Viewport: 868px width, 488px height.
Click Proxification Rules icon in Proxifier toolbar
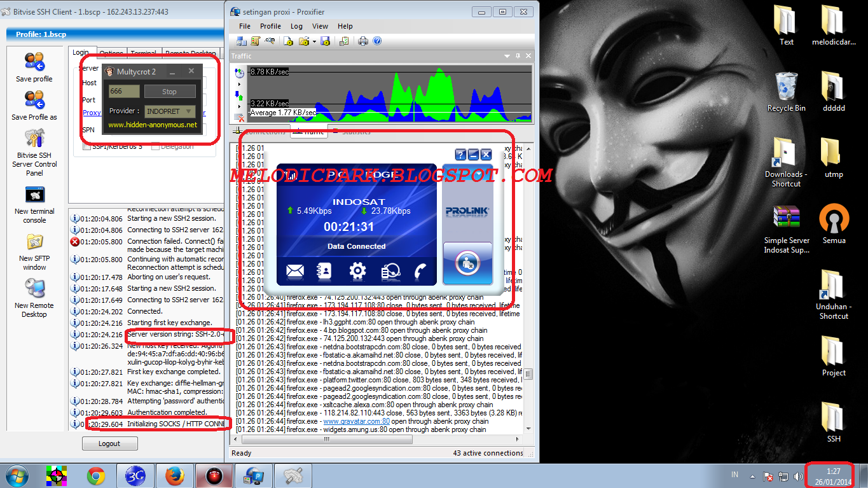pos(255,41)
